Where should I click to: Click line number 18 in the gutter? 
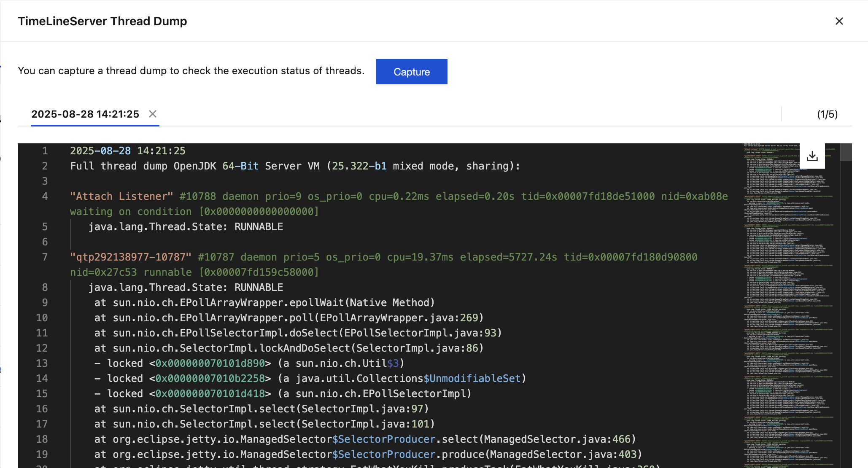[x=42, y=439]
